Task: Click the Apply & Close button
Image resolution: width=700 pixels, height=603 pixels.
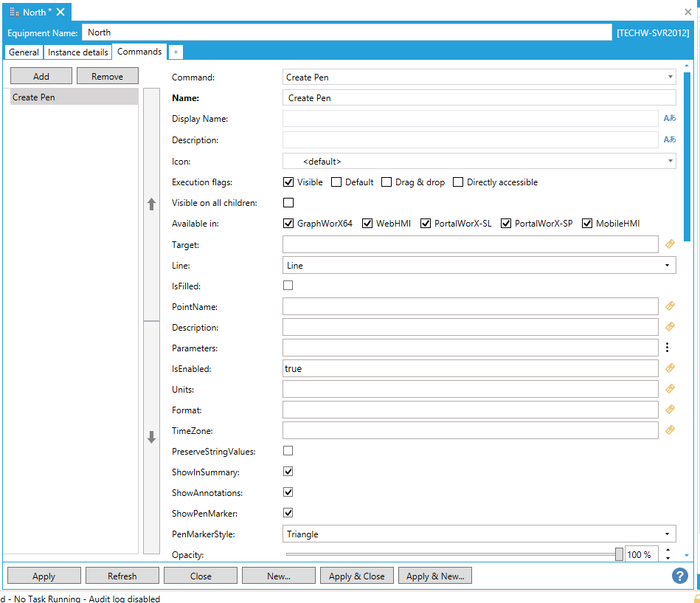Action: point(357,576)
